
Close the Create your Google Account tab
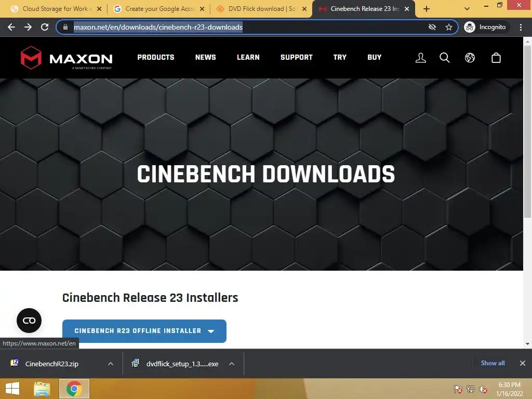pos(202,9)
